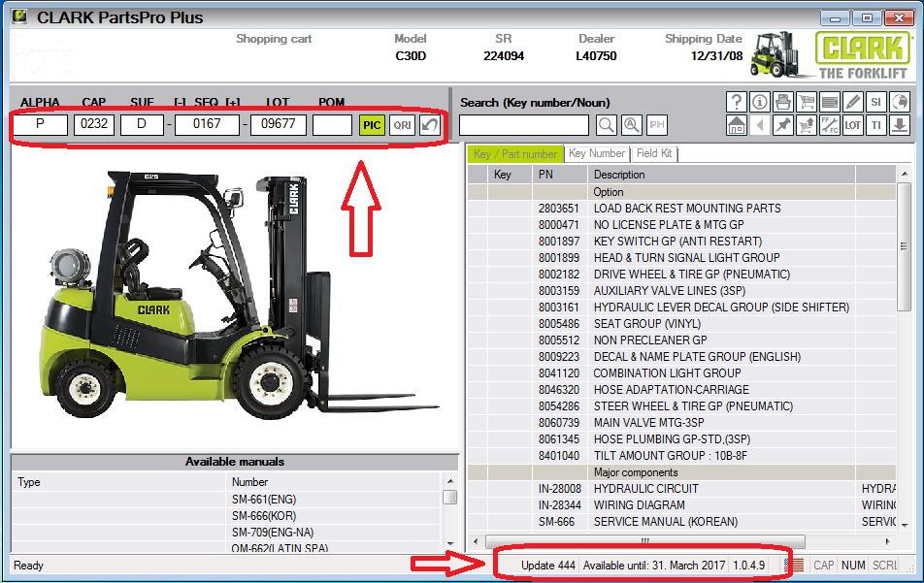Click the parts list scroll up arrow
Image resolution: width=924 pixels, height=583 pixels.
coord(905,175)
